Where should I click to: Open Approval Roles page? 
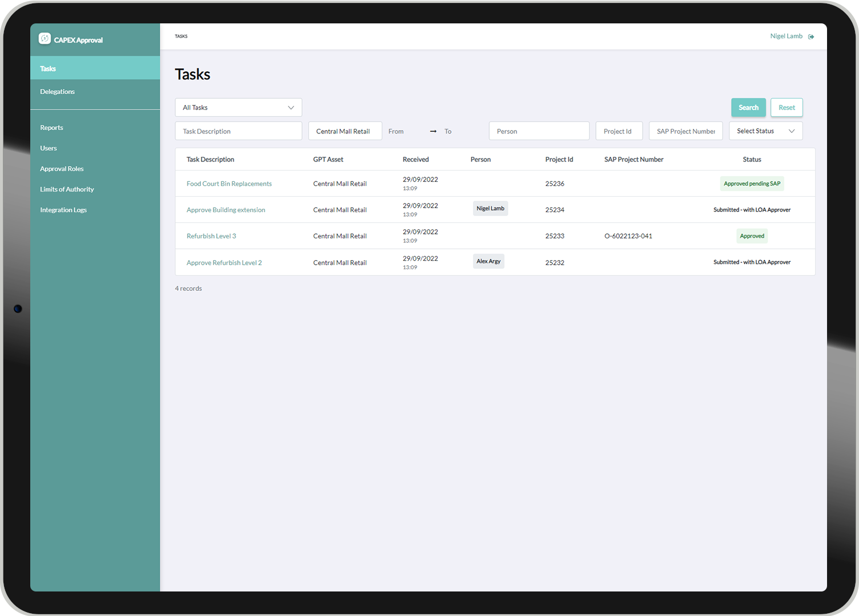click(62, 169)
